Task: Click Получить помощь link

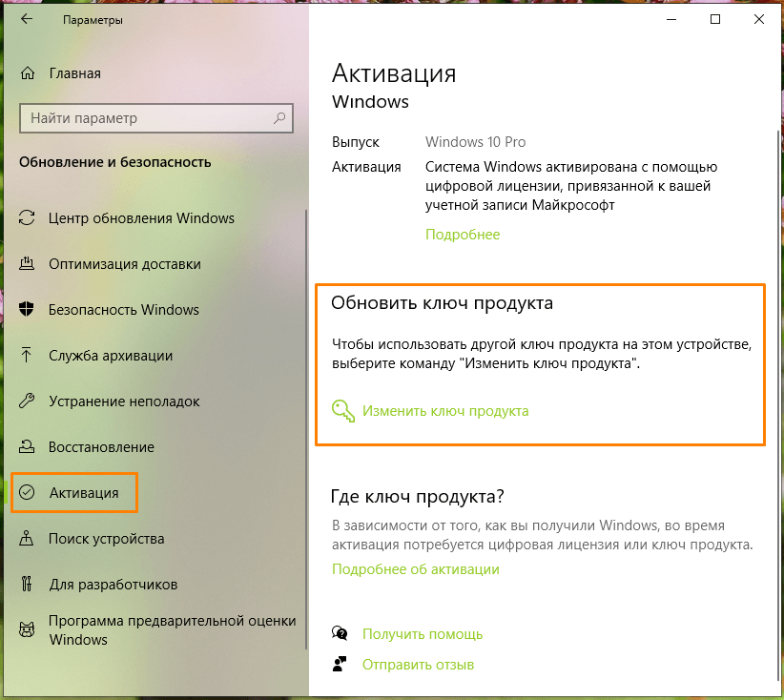Action: 423,634
